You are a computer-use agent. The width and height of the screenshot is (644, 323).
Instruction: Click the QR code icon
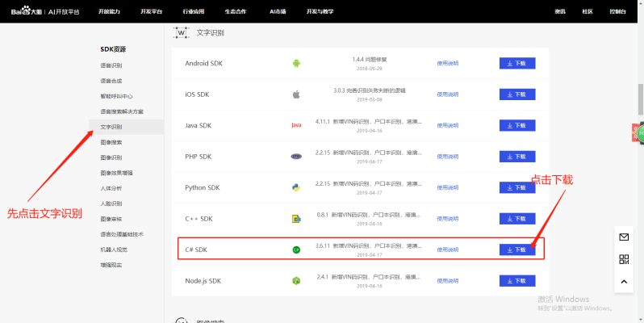[624, 259]
